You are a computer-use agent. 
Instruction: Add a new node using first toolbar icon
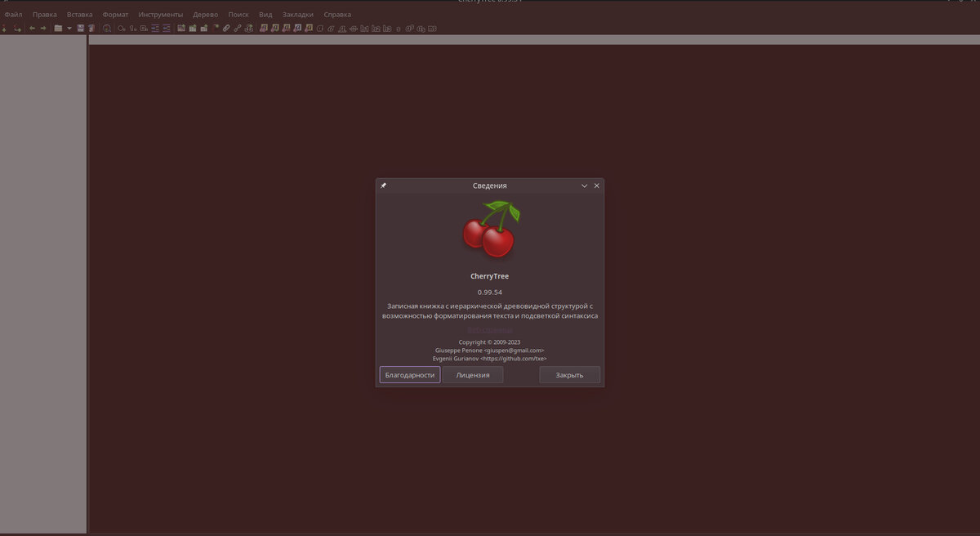[4, 29]
